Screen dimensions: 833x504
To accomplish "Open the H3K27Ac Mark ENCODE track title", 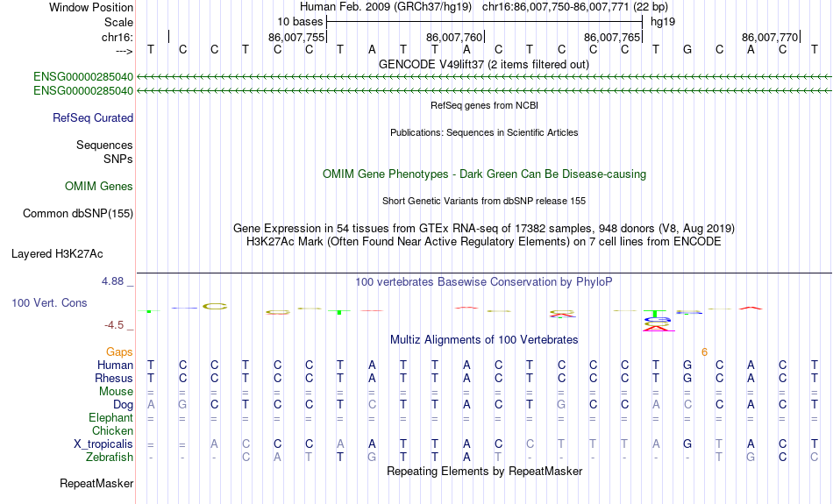I will [x=483, y=242].
